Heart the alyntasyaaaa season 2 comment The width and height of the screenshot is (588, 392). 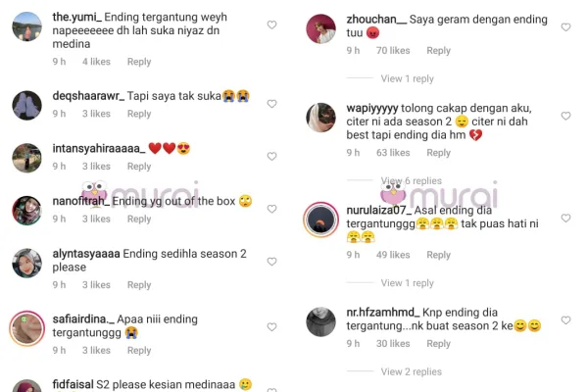click(271, 262)
